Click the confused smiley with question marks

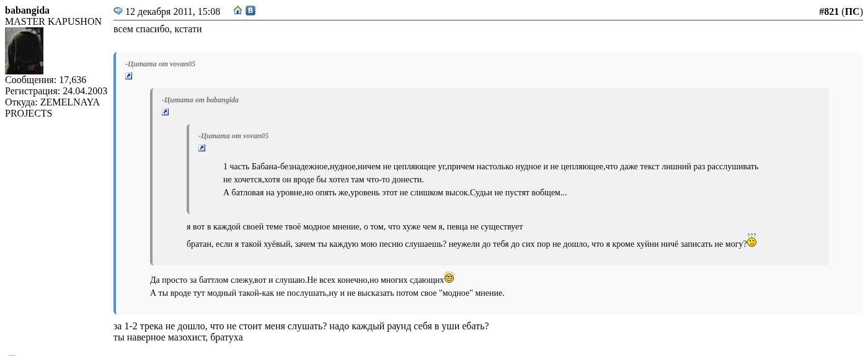(751, 241)
